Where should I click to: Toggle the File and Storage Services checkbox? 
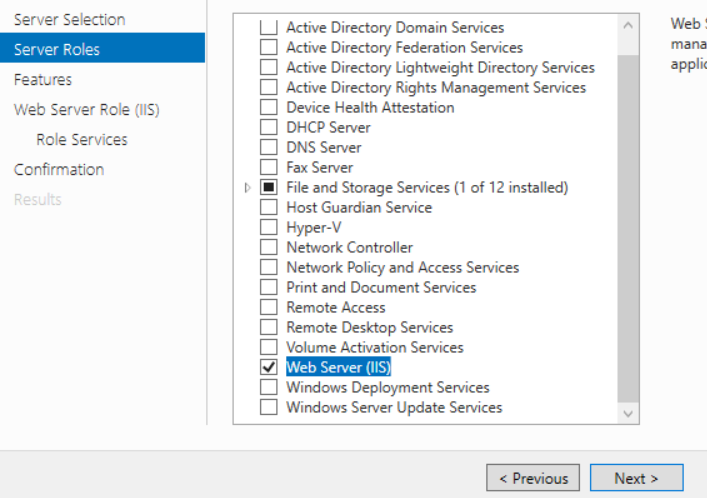(x=268, y=188)
